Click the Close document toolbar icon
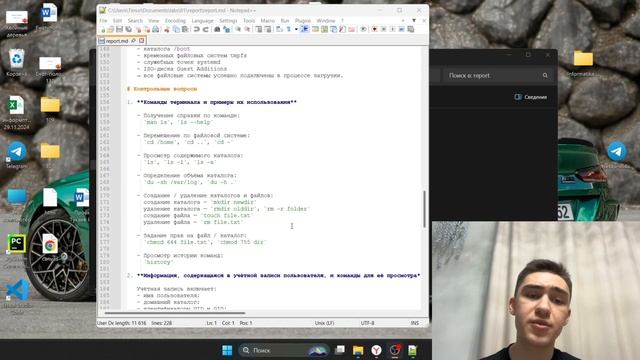Screen dimensions: 640x360 [138, 29]
